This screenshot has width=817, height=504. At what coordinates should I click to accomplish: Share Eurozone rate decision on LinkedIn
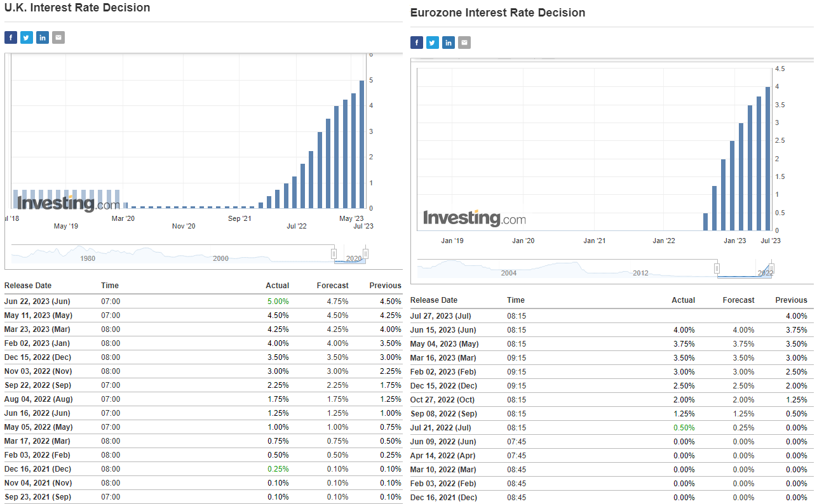pyautogui.click(x=449, y=43)
